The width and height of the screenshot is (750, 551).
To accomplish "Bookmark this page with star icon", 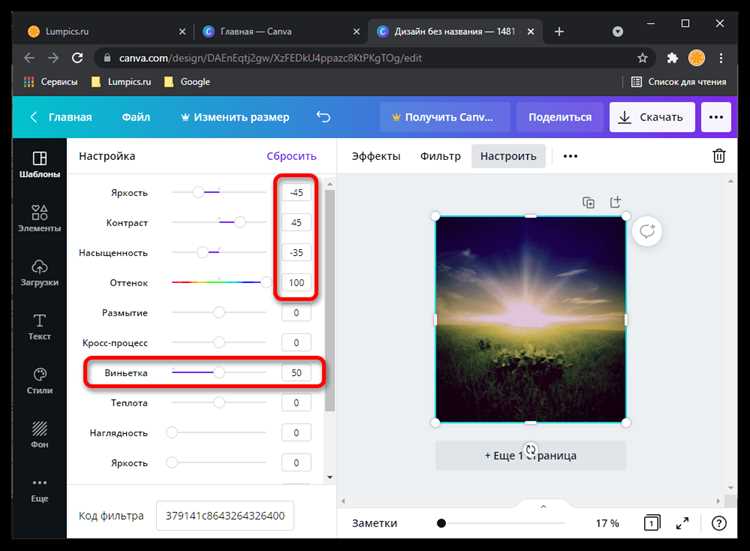I will (642, 58).
